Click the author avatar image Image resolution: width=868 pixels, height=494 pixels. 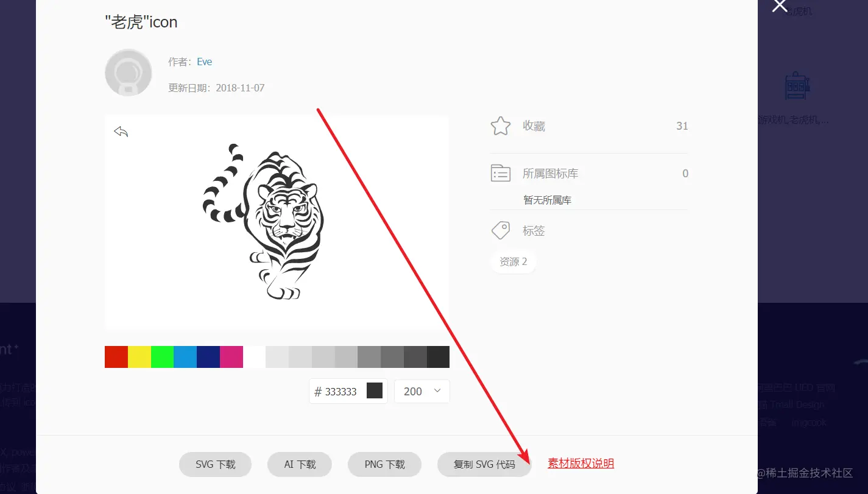pyautogui.click(x=129, y=72)
